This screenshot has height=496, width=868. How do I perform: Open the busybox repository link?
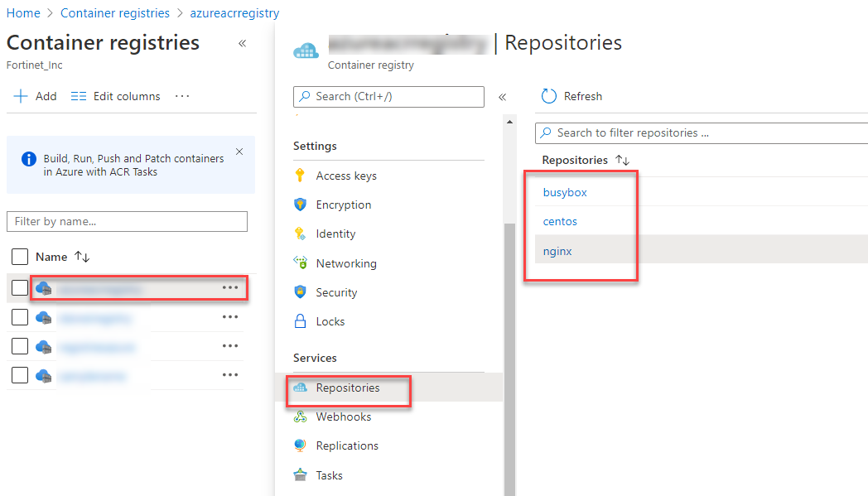tap(565, 192)
